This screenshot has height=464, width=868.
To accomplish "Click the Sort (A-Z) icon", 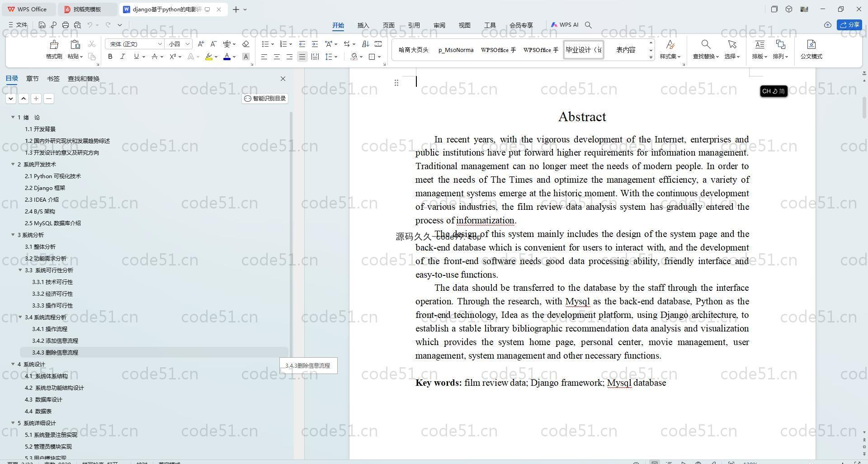I will [366, 44].
